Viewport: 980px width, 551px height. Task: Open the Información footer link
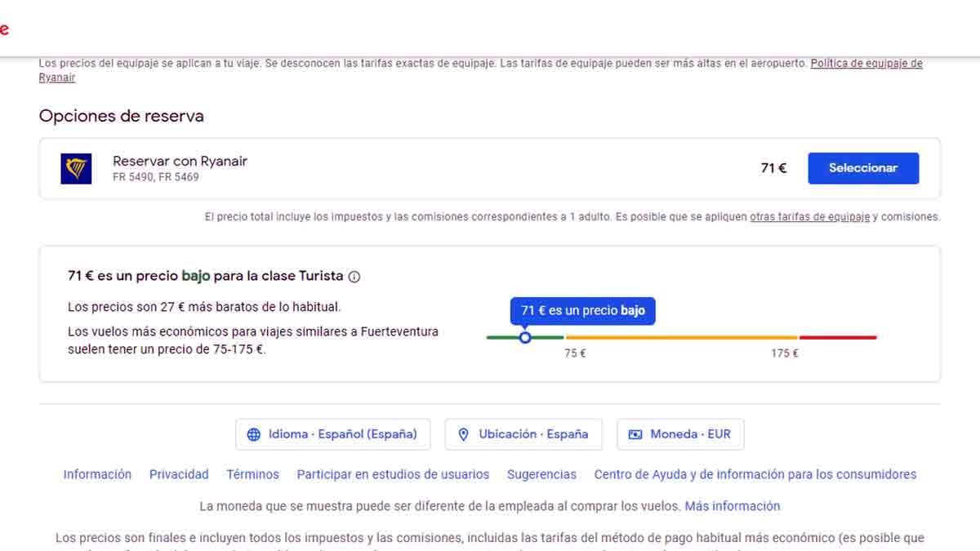(97, 474)
